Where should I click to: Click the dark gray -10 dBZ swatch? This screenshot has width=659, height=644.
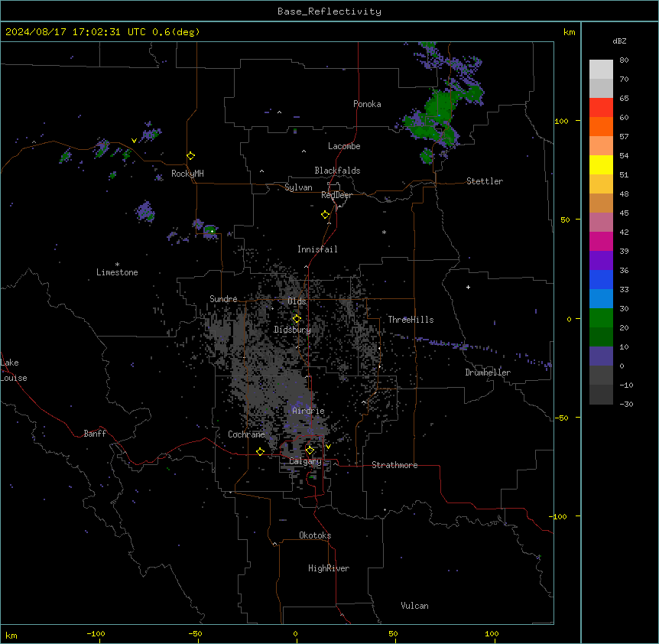tap(601, 395)
